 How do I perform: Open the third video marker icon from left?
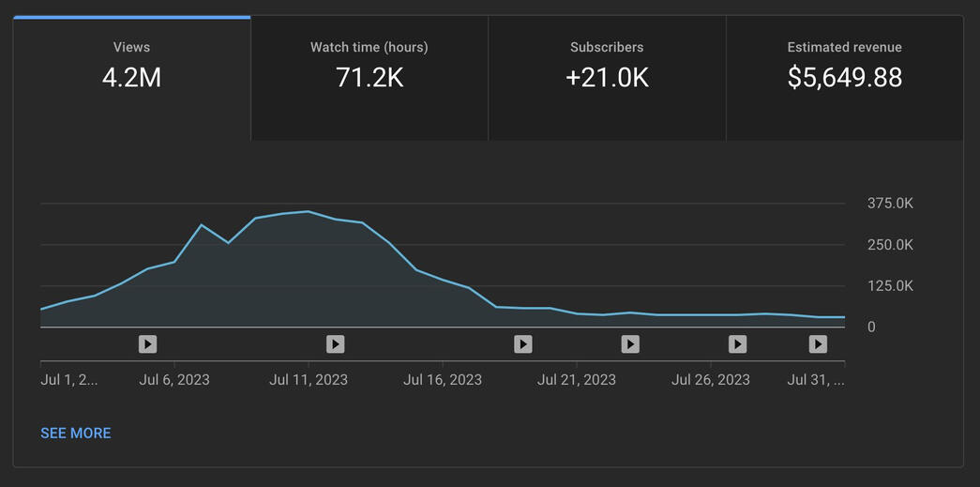coord(523,344)
